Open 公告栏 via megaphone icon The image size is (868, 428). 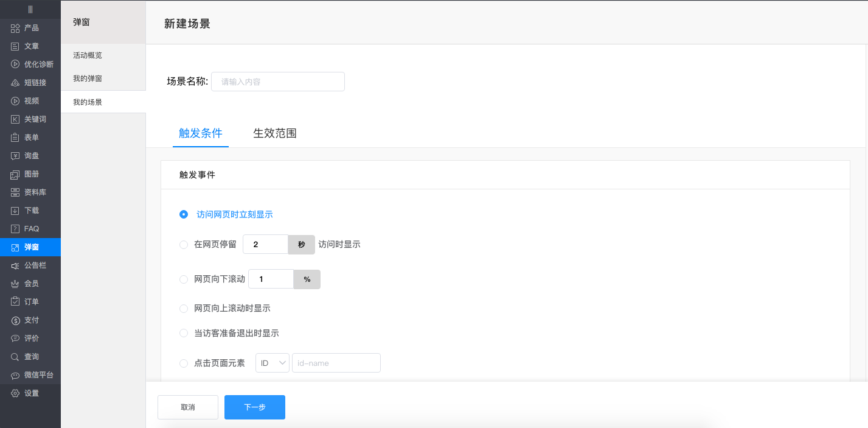pos(15,265)
